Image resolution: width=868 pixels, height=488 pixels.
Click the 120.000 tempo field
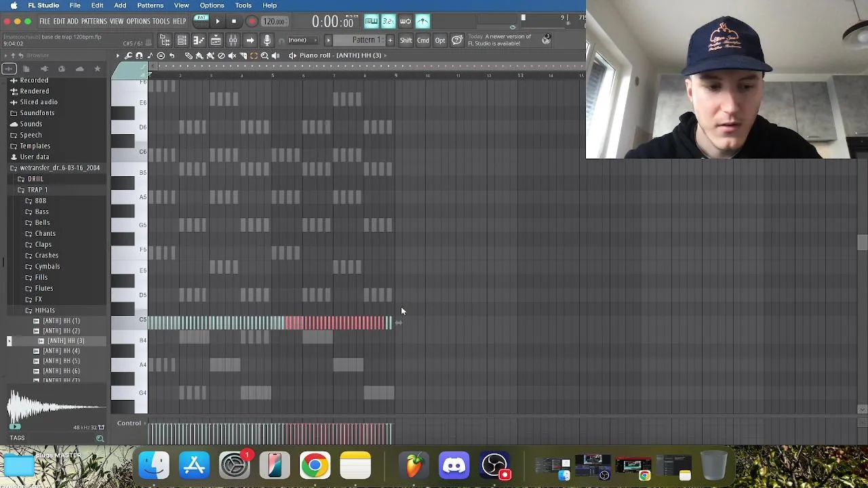click(x=274, y=22)
